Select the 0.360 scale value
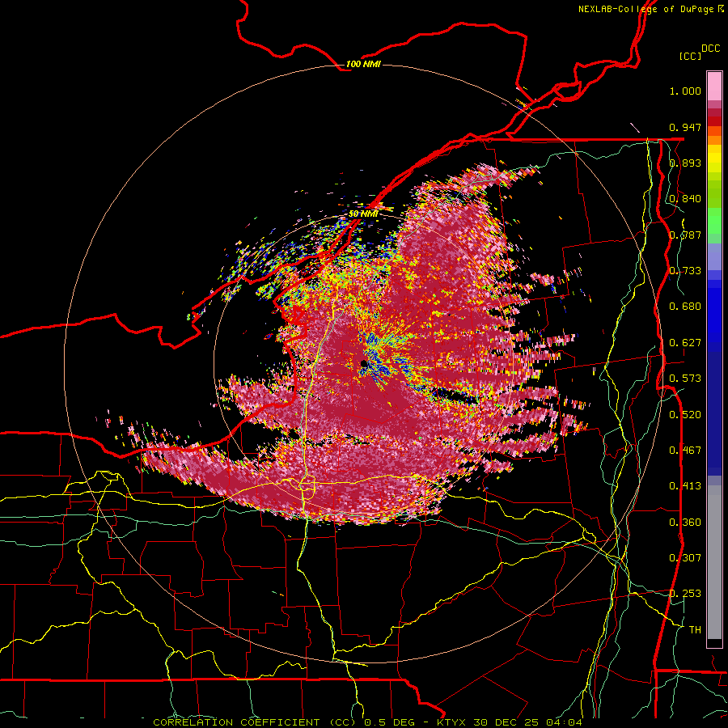The height and width of the screenshot is (728, 728). tap(685, 523)
